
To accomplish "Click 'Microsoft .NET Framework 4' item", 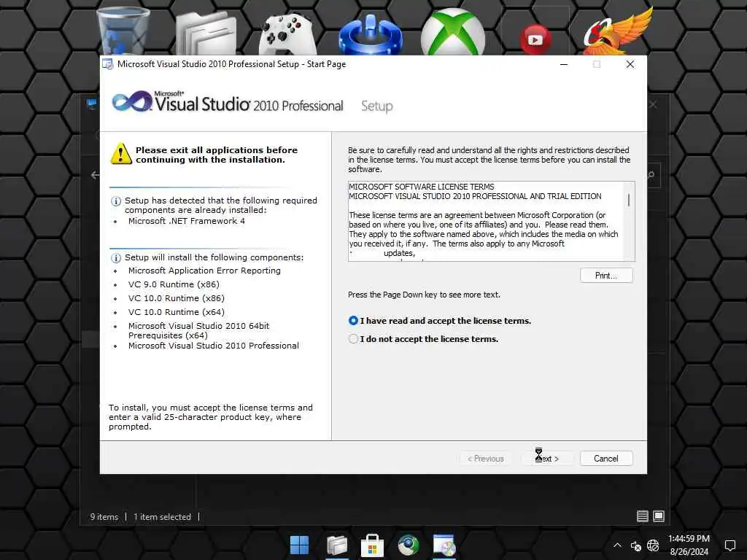I will coord(186,221).
